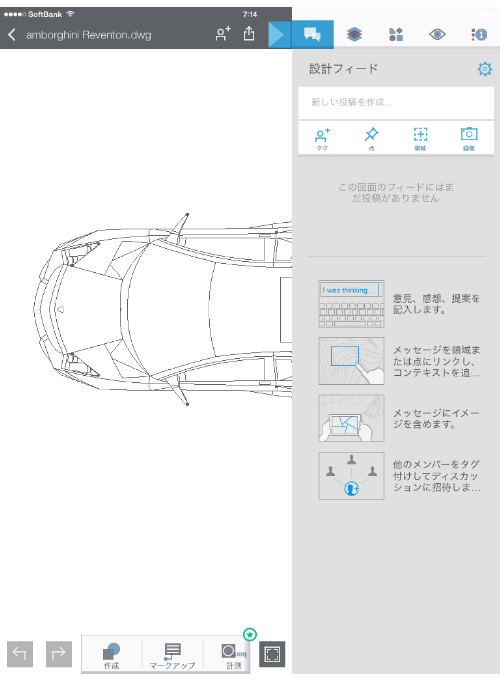500x680 pixels.
Task: Tap the 設計フィード heading
Action: click(343, 69)
